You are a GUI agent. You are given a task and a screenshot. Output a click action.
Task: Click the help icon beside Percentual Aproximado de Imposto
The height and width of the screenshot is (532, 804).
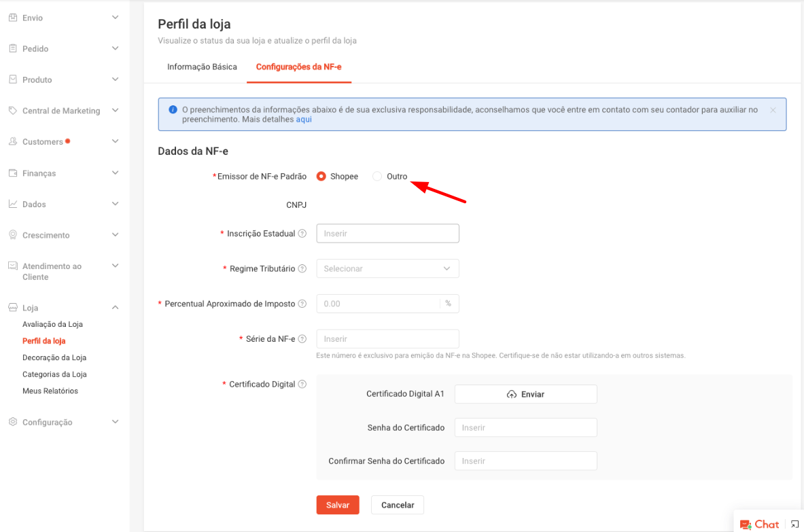click(x=302, y=304)
